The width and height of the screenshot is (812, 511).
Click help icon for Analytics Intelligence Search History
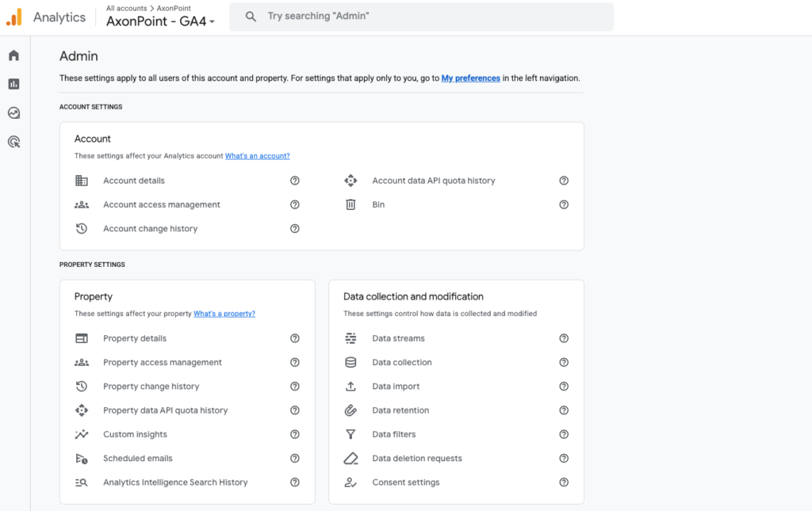295,482
